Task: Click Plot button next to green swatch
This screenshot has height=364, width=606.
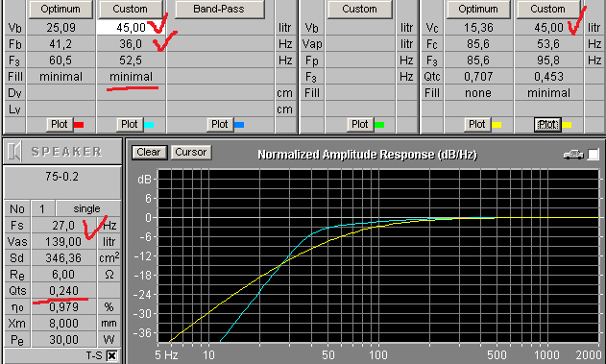Action: [359, 125]
